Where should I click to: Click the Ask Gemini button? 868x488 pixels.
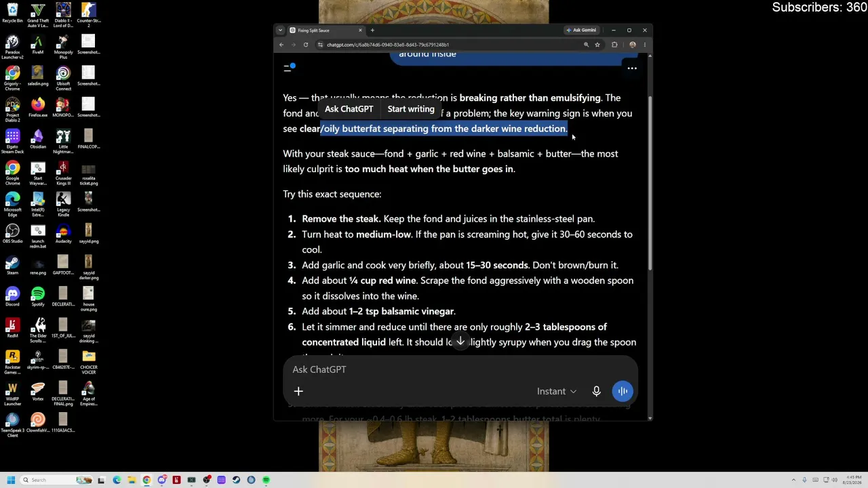pyautogui.click(x=582, y=30)
